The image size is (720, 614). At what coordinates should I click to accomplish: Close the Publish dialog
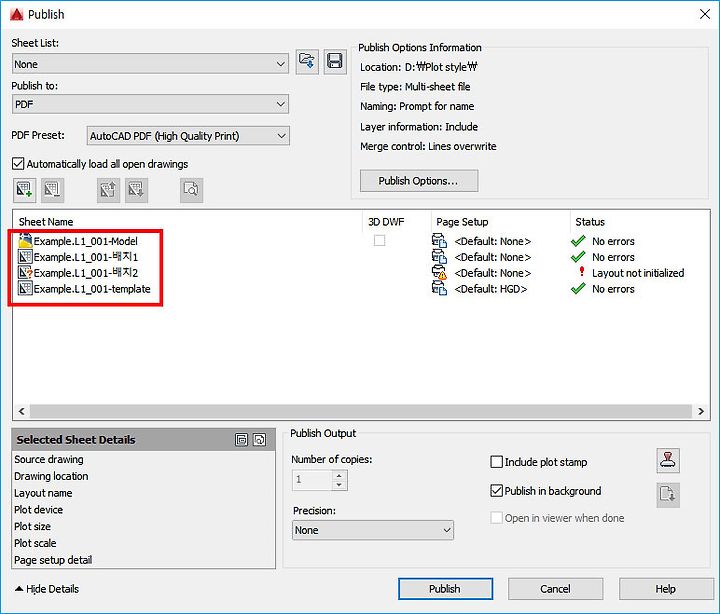click(x=705, y=14)
